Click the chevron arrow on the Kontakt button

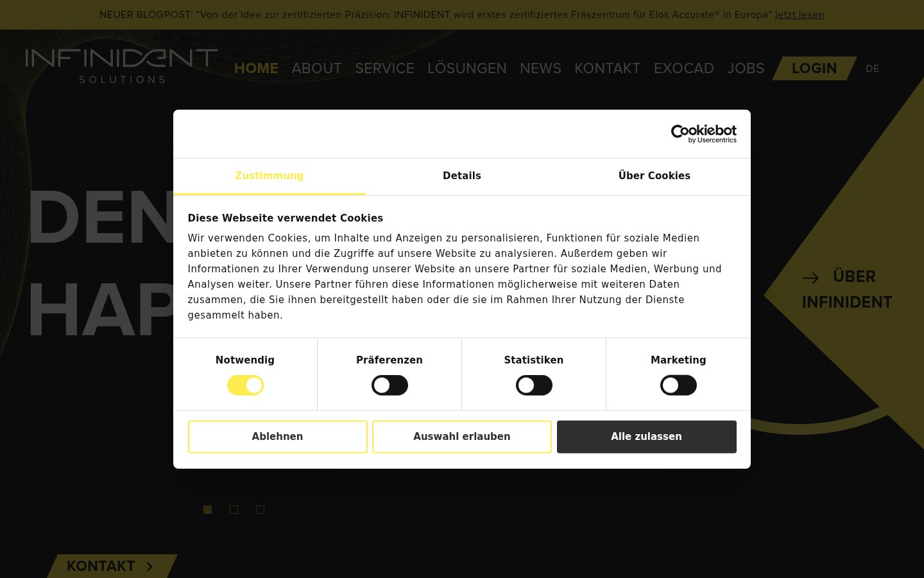click(150, 566)
